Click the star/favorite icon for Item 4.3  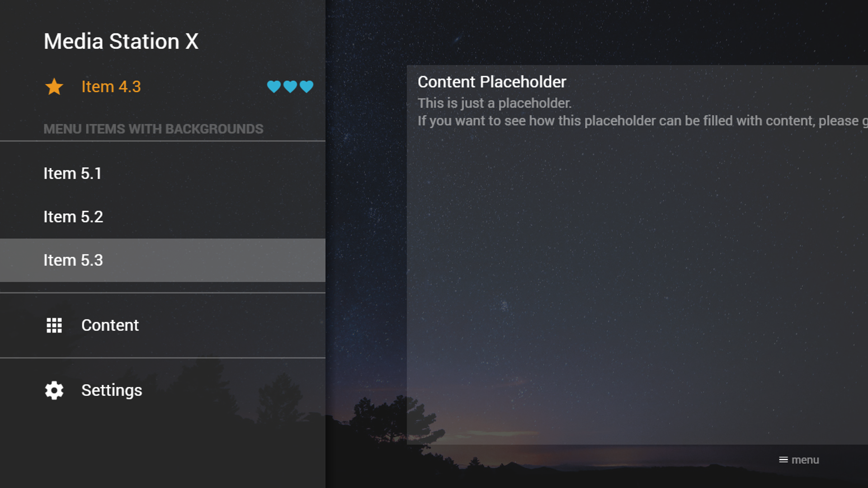54,86
